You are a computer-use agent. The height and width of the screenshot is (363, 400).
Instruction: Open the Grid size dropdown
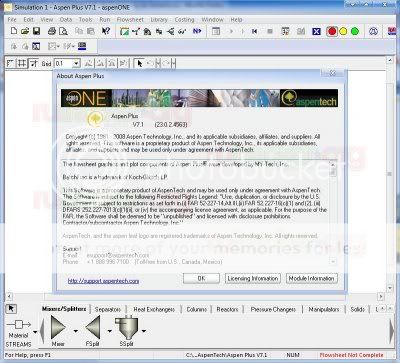pos(76,63)
